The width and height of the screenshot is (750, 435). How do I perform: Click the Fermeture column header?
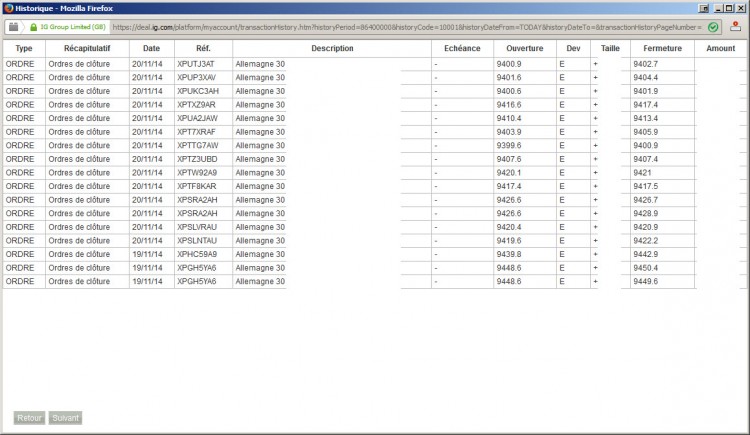click(x=662, y=48)
